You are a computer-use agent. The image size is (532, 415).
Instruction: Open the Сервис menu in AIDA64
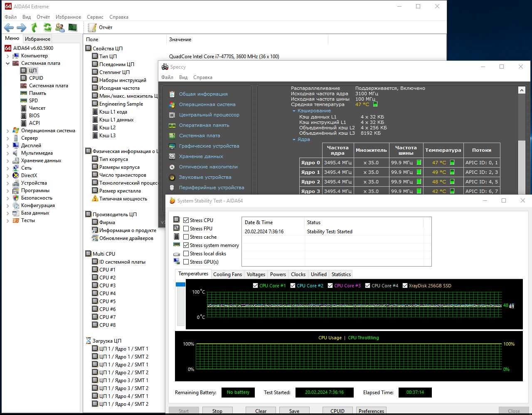(95, 17)
